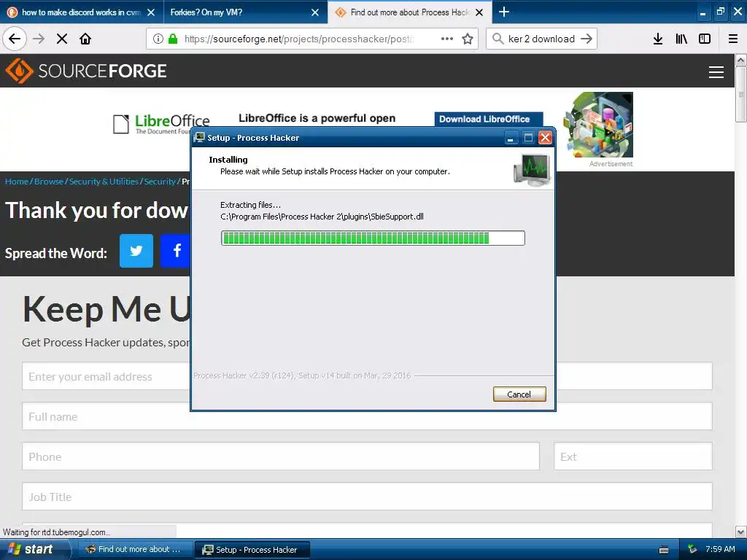Screen dimensions: 747x560
Task: Click installation progress bar
Action: tap(373, 238)
